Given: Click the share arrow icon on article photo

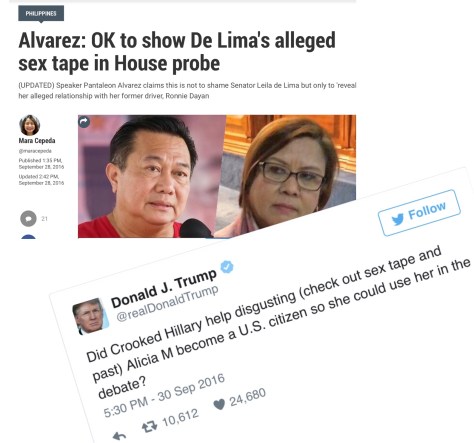Looking at the screenshot, I should coord(84,122).
